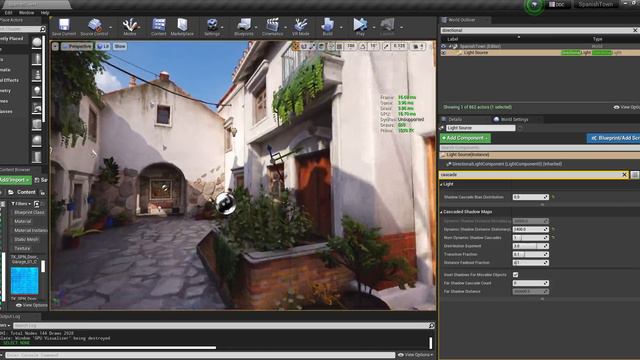Image resolution: width=640 pixels, height=360 pixels.
Task: Clear the 'directional' outliner search
Action: point(635,30)
